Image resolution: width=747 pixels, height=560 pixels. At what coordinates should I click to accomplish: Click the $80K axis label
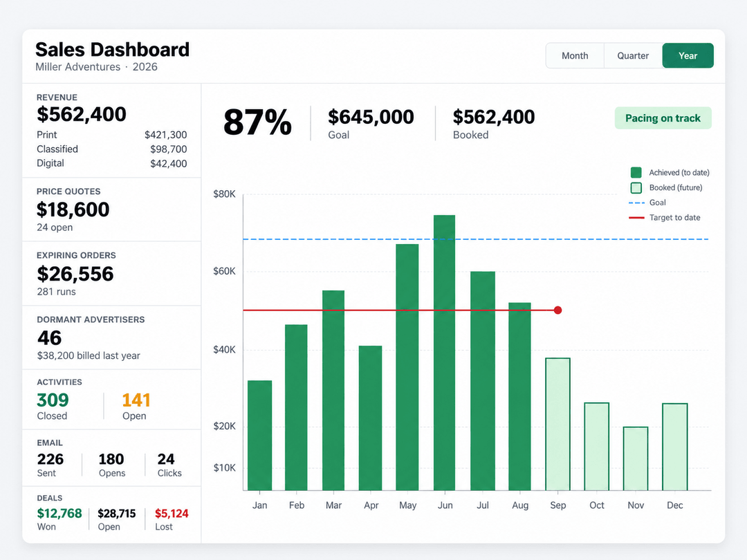tap(224, 194)
